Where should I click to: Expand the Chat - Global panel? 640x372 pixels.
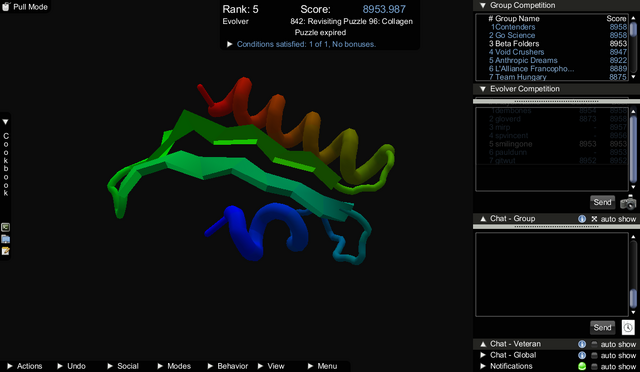pos(483,355)
